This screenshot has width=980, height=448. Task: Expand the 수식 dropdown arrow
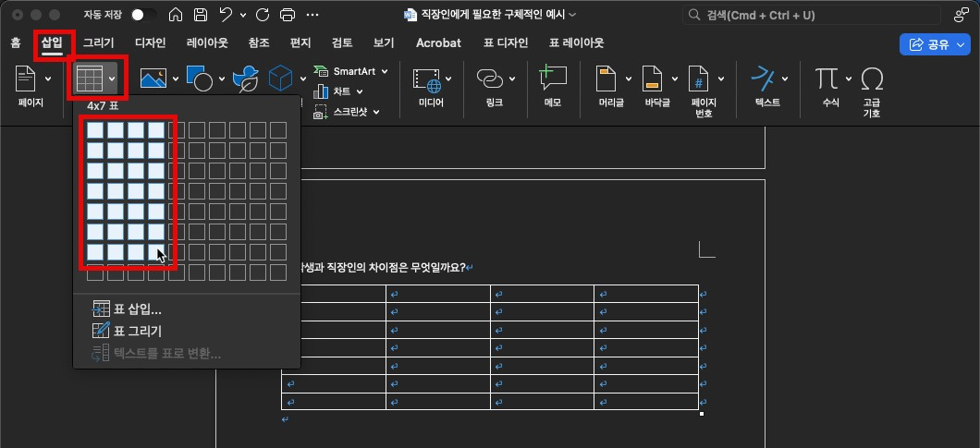(849, 79)
